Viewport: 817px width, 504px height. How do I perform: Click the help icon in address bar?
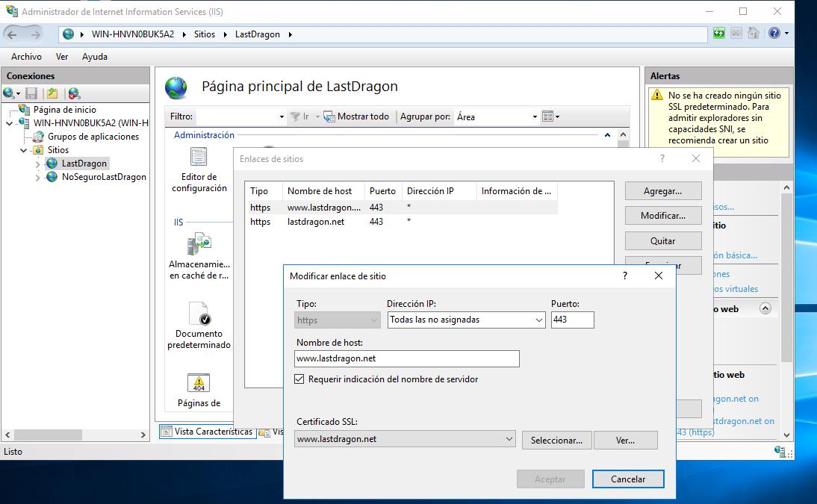tap(774, 34)
